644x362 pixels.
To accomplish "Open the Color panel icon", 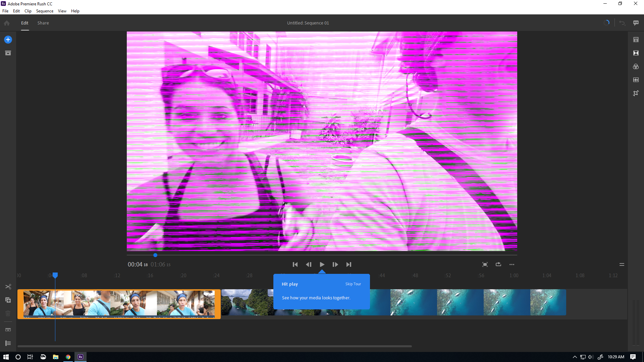I will pos(636,66).
